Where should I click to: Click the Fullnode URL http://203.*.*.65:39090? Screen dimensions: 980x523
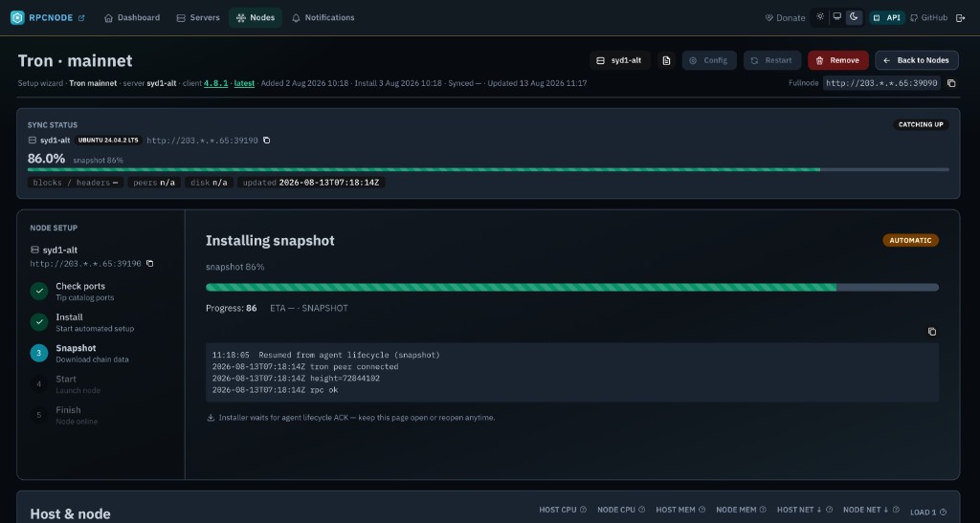881,83
